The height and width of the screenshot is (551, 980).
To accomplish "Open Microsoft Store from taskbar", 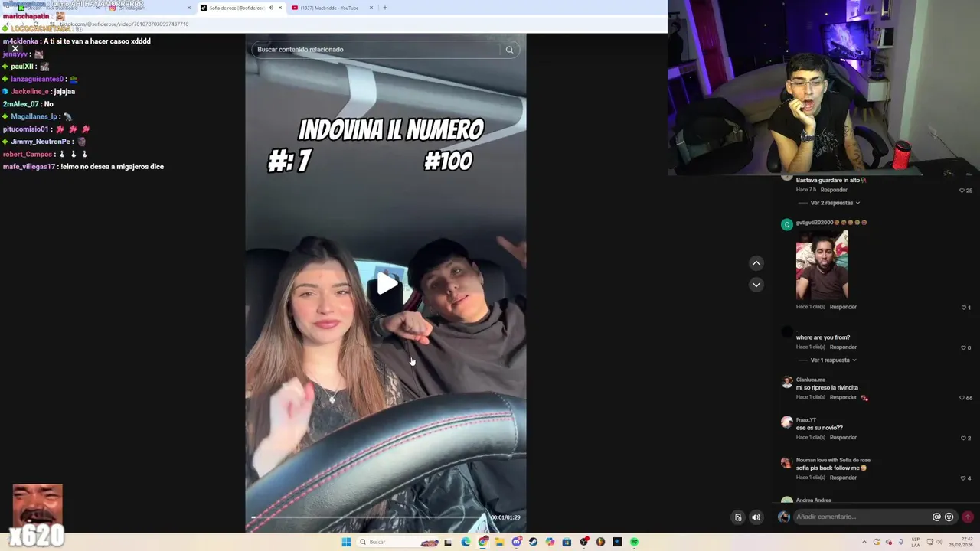I will [x=567, y=542].
